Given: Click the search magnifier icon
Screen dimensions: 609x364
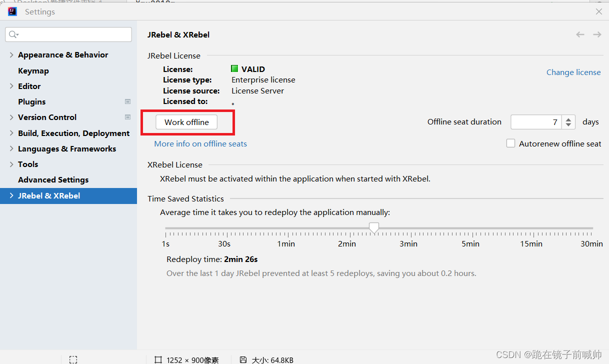Looking at the screenshot, I should tap(13, 34).
